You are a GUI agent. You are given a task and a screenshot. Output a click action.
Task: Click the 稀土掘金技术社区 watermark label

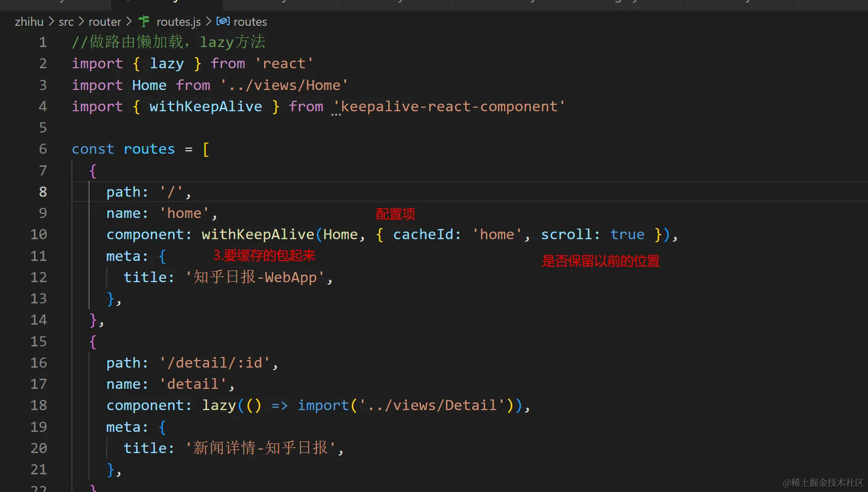(822, 483)
